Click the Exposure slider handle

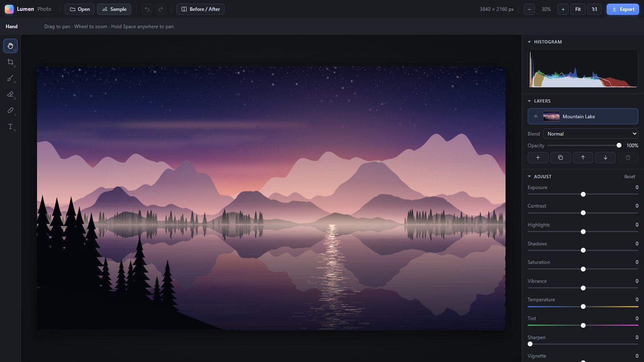[x=583, y=194]
